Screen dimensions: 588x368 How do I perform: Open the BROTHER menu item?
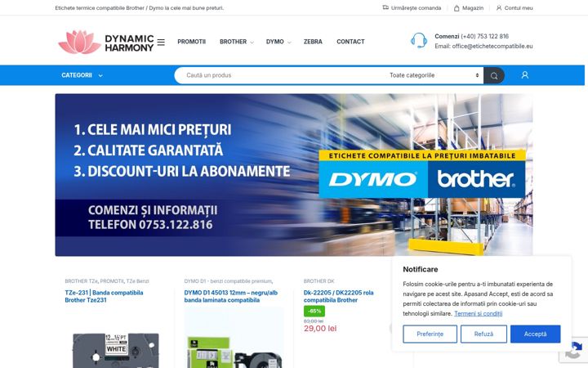(233, 42)
